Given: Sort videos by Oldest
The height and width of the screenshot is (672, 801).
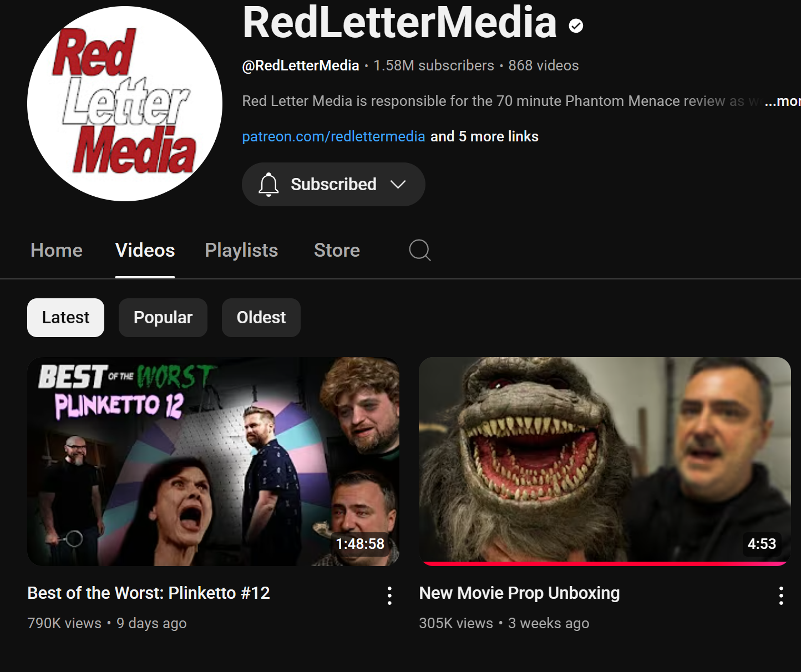Looking at the screenshot, I should click(x=261, y=318).
